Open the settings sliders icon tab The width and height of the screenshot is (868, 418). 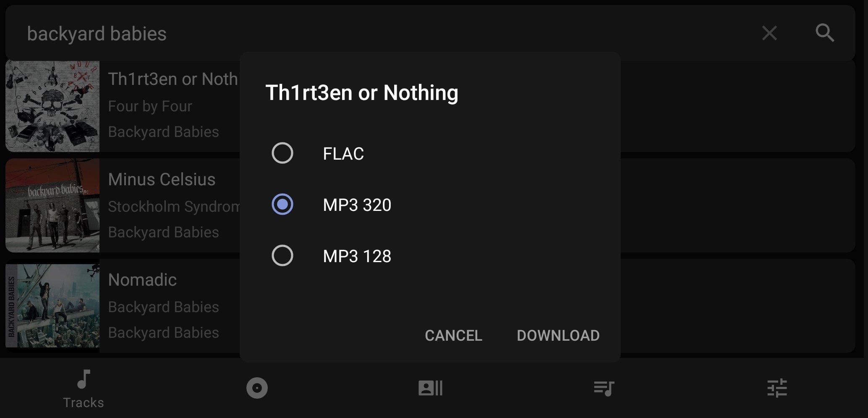pyautogui.click(x=777, y=388)
